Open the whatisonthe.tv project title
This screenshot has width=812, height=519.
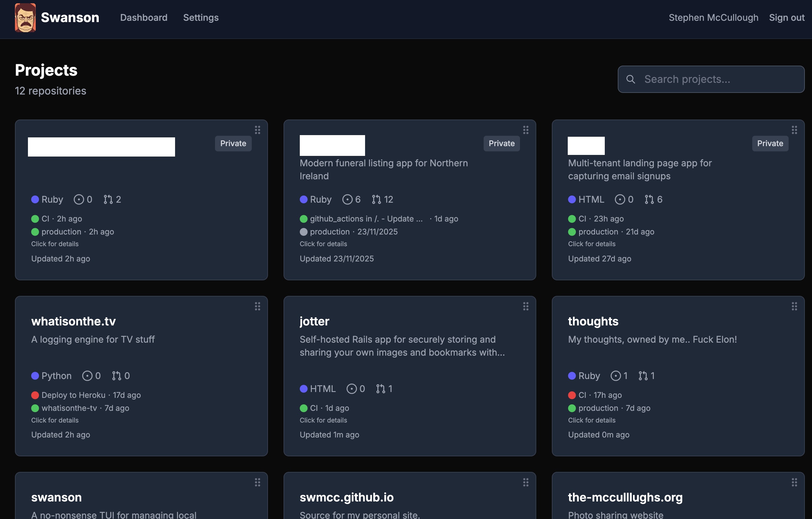73,321
